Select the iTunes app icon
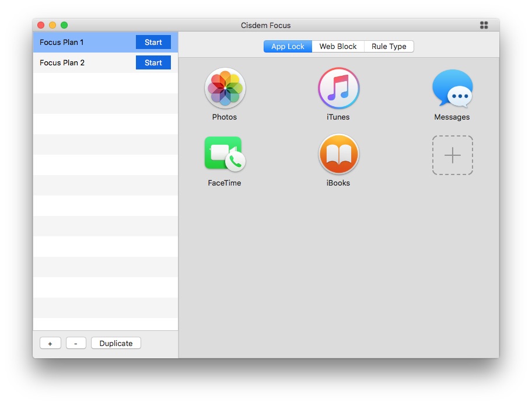The image size is (532, 405). coord(338,88)
